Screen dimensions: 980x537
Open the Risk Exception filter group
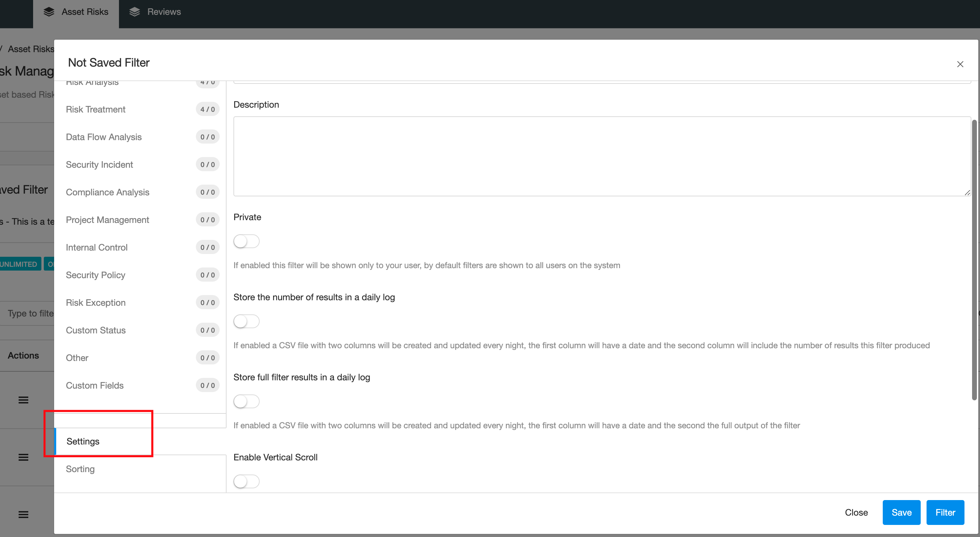coord(141,302)
